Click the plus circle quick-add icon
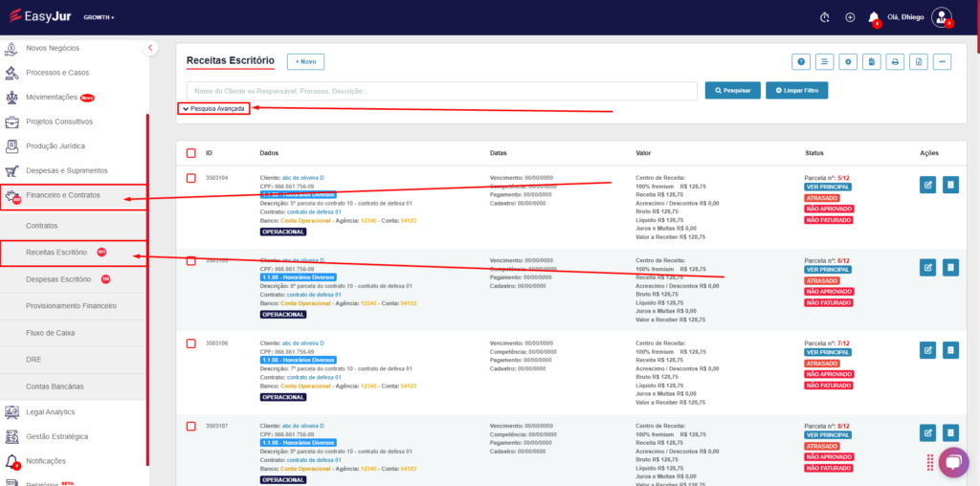 tap(850, 17)
